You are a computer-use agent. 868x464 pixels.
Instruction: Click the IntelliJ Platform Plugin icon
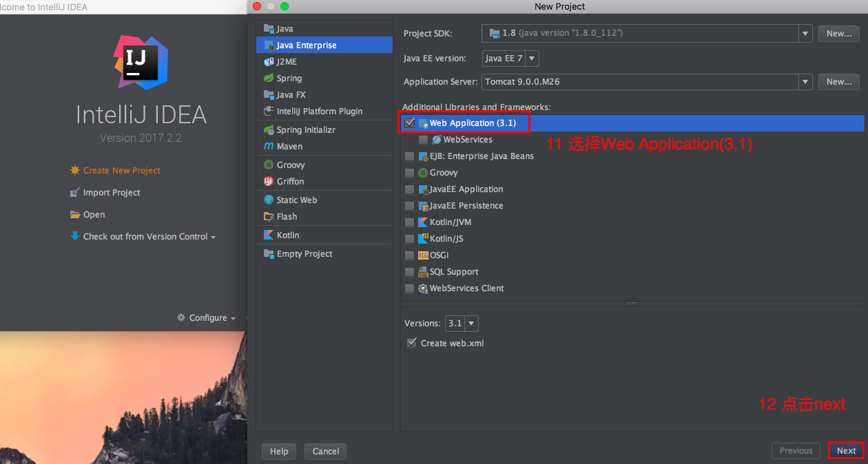[269, 112]
